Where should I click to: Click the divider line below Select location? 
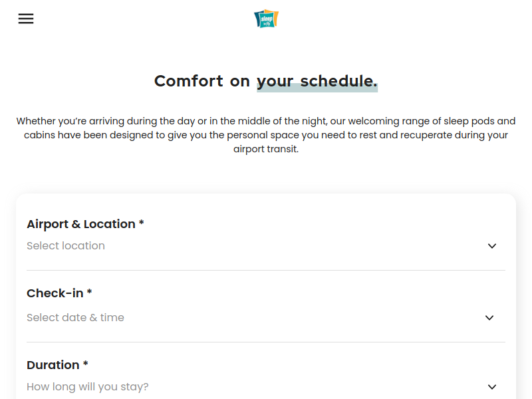[266, 271]
